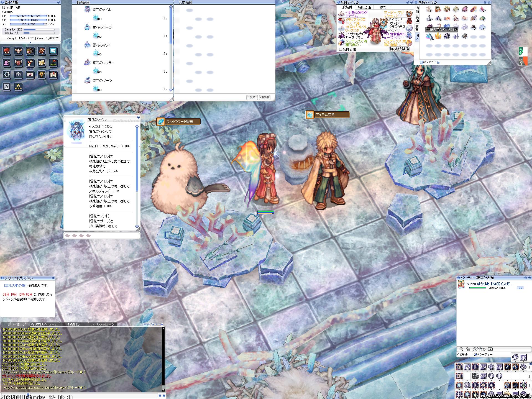Click the SP bar in basic info

click(x=28, y=20)
